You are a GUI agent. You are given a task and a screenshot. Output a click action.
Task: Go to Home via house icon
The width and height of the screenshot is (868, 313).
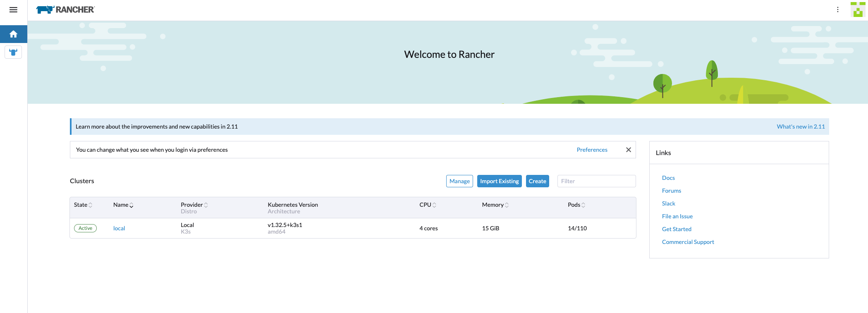pyautogui.click(x=13, y=34)
